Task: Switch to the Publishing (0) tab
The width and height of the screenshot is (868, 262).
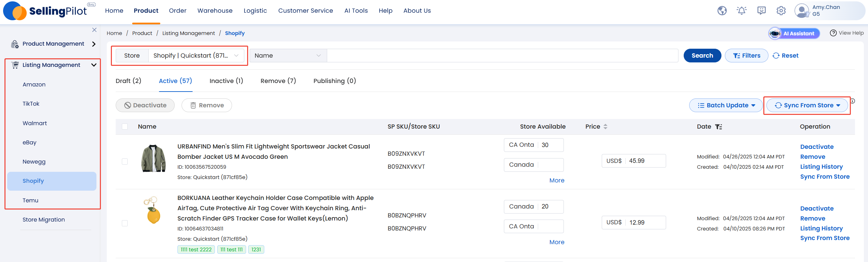Action: point(335,81)
